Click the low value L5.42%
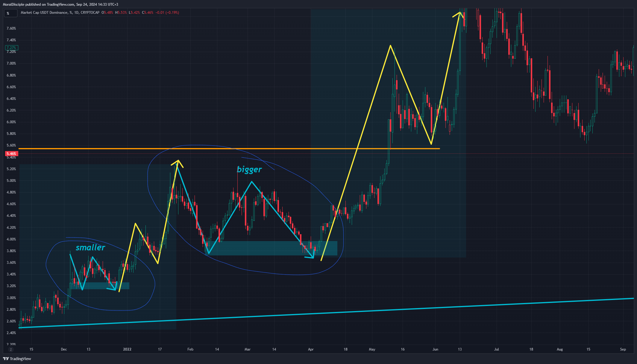This screenshot has width=637, height=364. coord(134,13)
